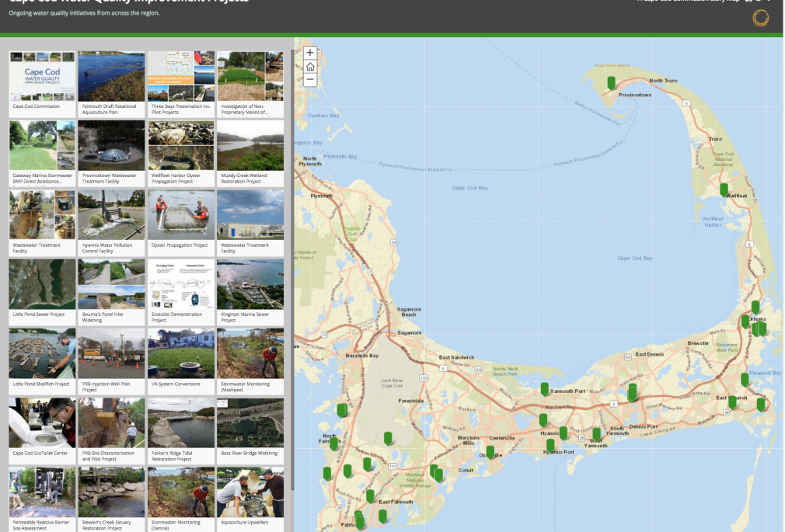Viewport: 785px width, 532px height.
Task: Open Parker's Ridge Tidal Restoration Project card
Action: [181, 431]
